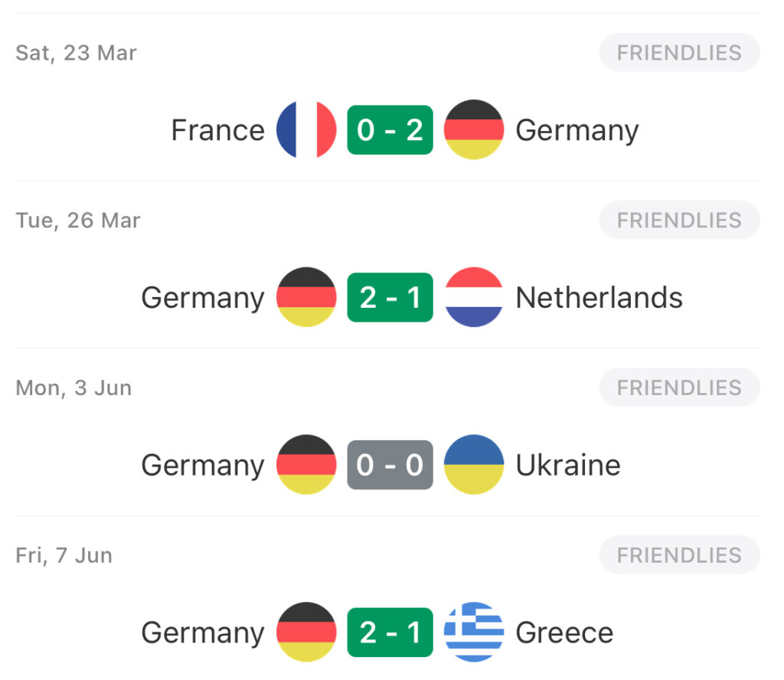Open the 0 - 0 Germany Ukraine score
The image size is (784, 680).
pyautogui.click(x=390, y=465)
